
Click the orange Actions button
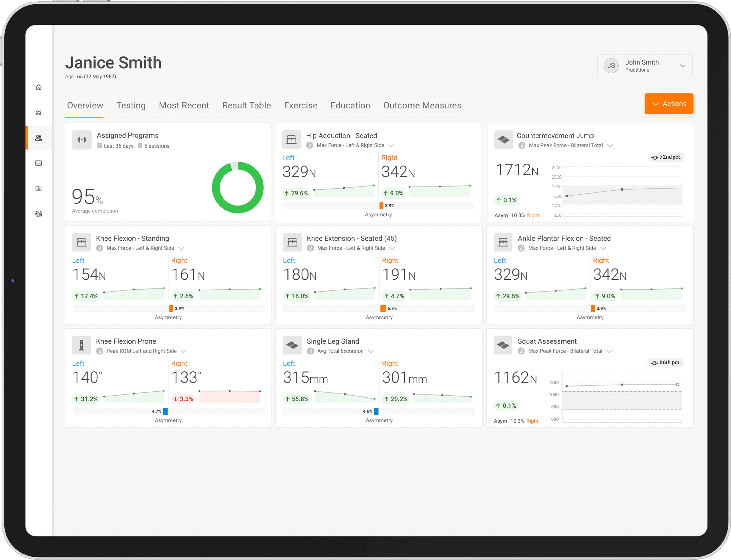click(669, 104)
